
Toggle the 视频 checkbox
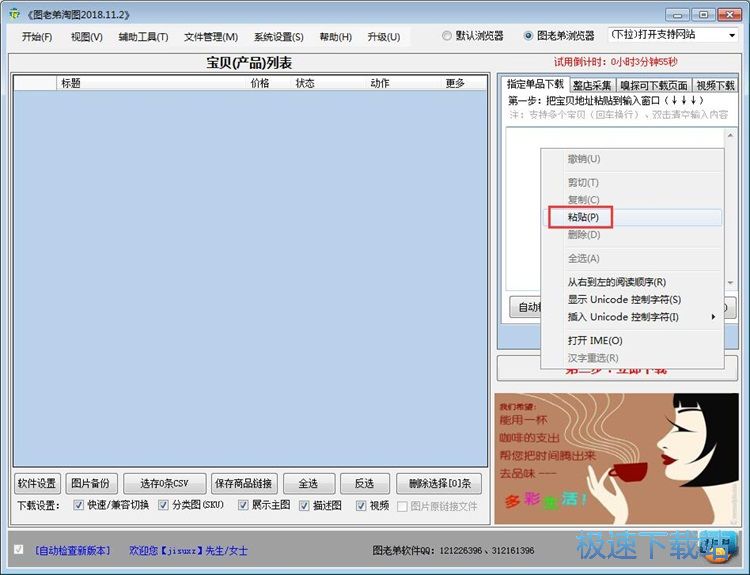click(361, 505)
